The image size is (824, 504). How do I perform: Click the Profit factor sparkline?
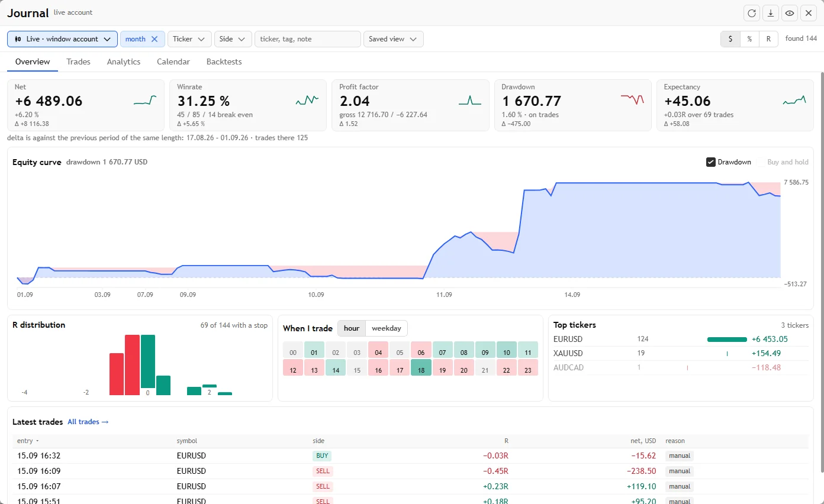click(470, 101)
